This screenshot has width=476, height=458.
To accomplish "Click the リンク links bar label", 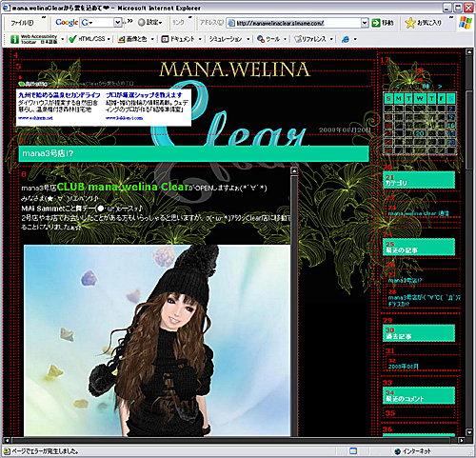I will pos(178,22).
